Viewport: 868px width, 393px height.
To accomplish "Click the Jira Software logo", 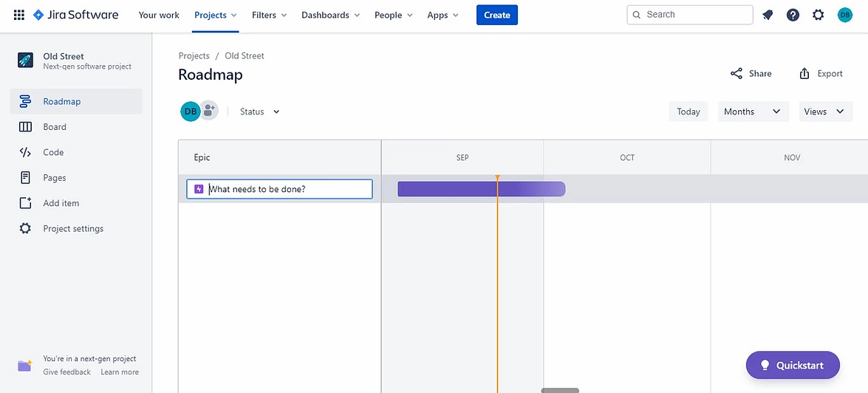I will [x=75, y=15].
